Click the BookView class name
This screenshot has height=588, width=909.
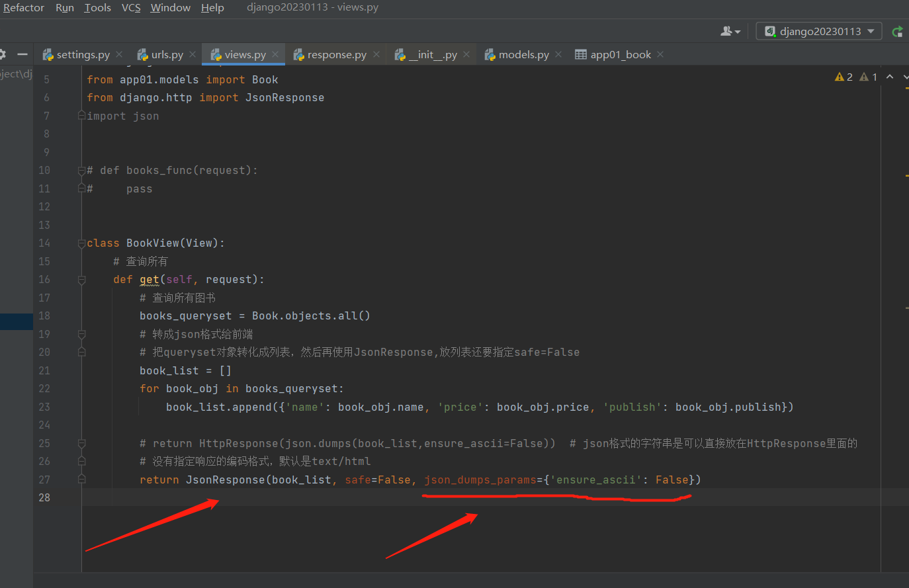(x=153, y=243)
